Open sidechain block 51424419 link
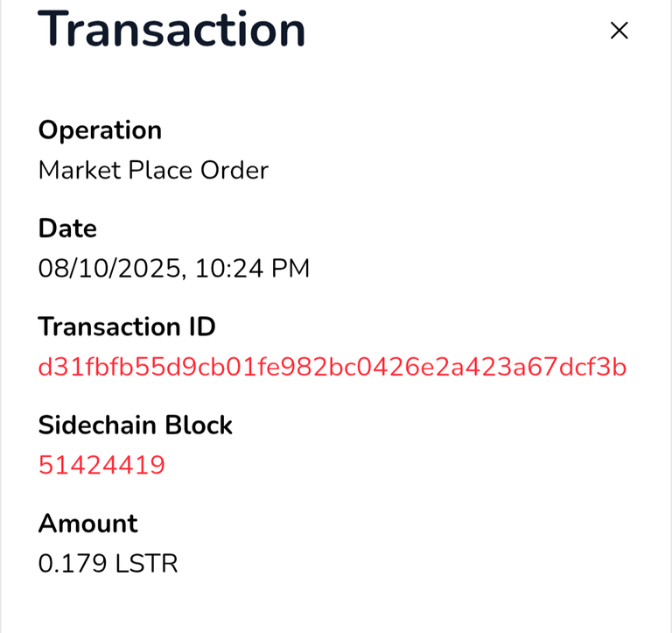Screen dimensions: 672x633 pyautogui.click(x=101, y=465)
